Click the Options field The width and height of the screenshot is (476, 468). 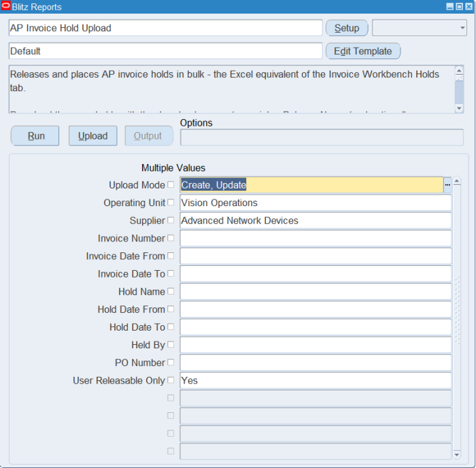[x=322, y=137]
